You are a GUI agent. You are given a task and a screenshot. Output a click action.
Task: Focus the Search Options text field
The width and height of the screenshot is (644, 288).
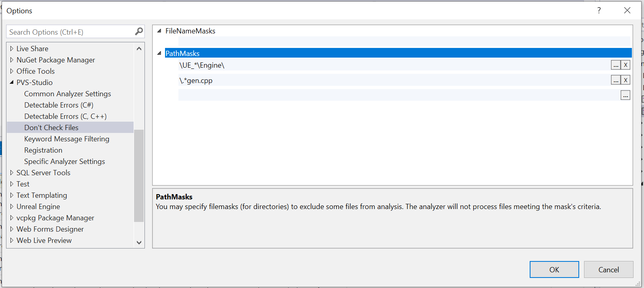tap(70, 32)
